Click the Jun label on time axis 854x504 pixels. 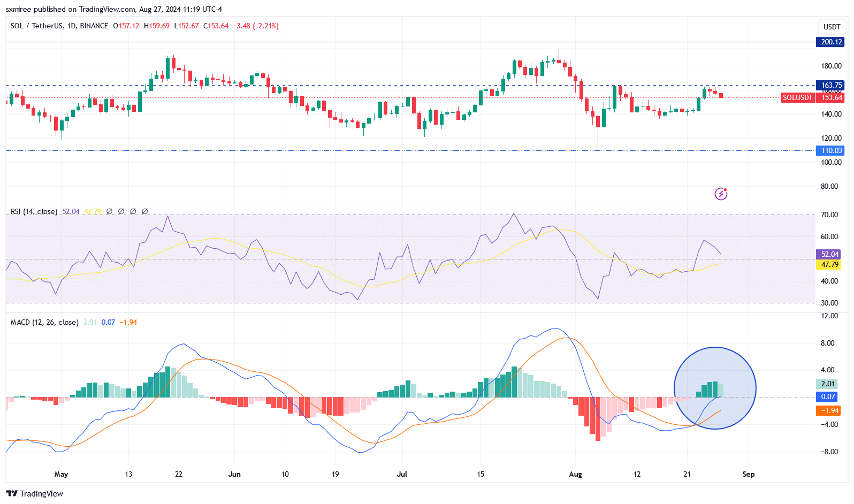234,474
